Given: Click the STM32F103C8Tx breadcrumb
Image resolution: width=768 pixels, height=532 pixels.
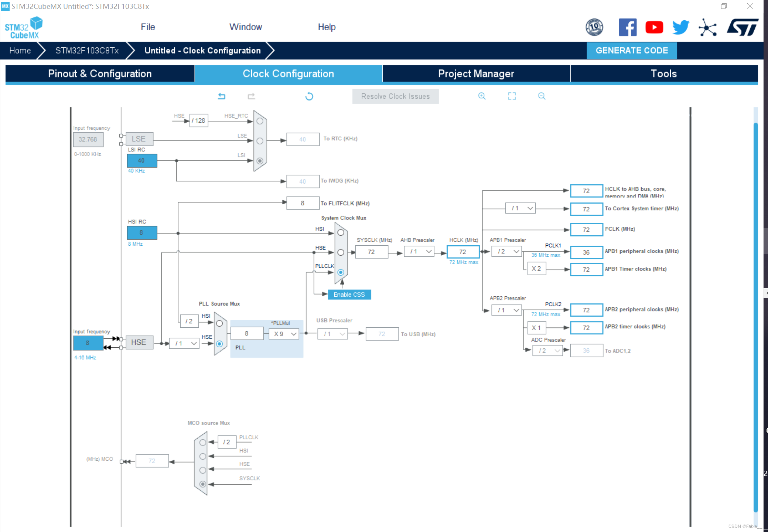Looking at the screenshot, I should [x=87, y=51].
